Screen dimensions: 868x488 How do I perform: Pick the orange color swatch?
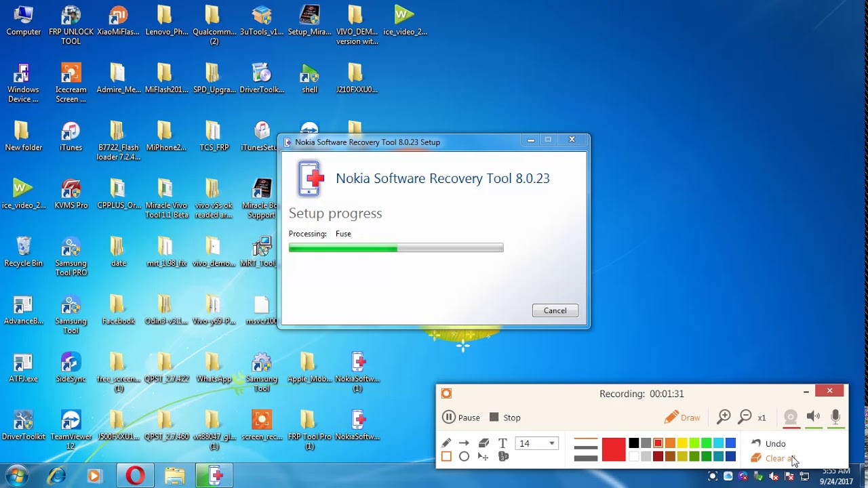point(670,443)
